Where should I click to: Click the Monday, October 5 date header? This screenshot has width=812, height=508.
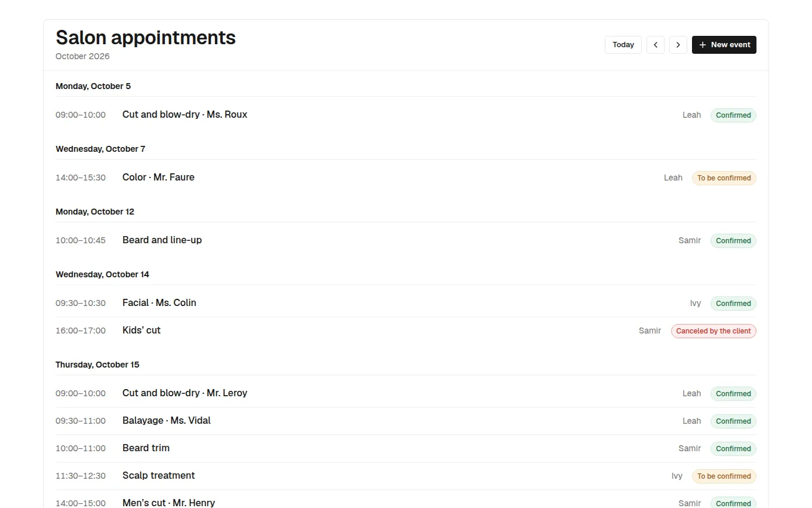(93, 86)
